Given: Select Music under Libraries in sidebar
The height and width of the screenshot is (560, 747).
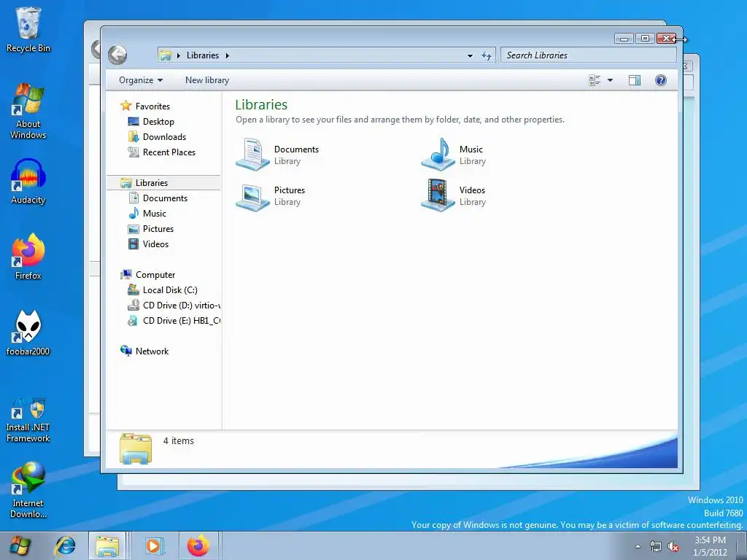Looking at the screenshot, I should pyautogui.click(x=155, y=214).
